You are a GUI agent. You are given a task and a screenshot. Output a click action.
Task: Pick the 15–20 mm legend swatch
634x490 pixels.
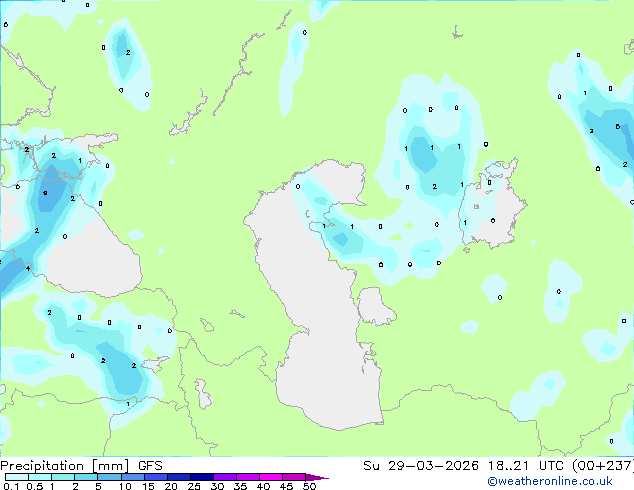click(x=156, y=477)
